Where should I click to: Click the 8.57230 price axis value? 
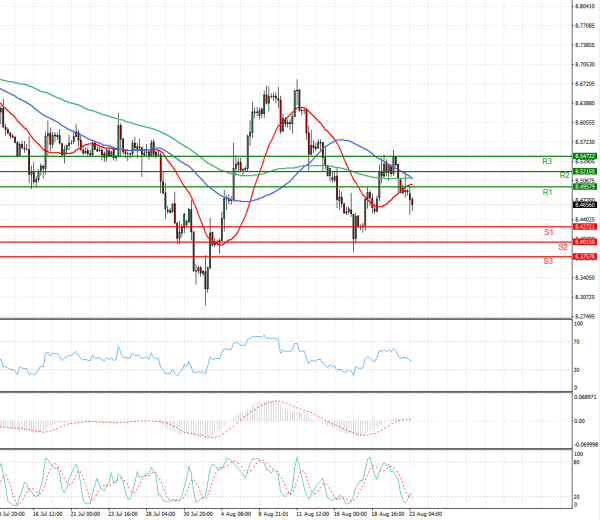click(585, 142)
